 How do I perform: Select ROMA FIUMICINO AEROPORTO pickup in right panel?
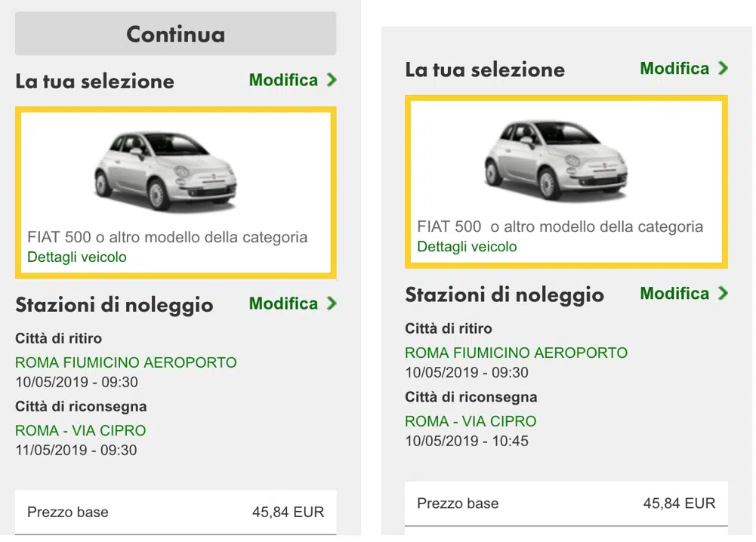click(x=517, y=353)
